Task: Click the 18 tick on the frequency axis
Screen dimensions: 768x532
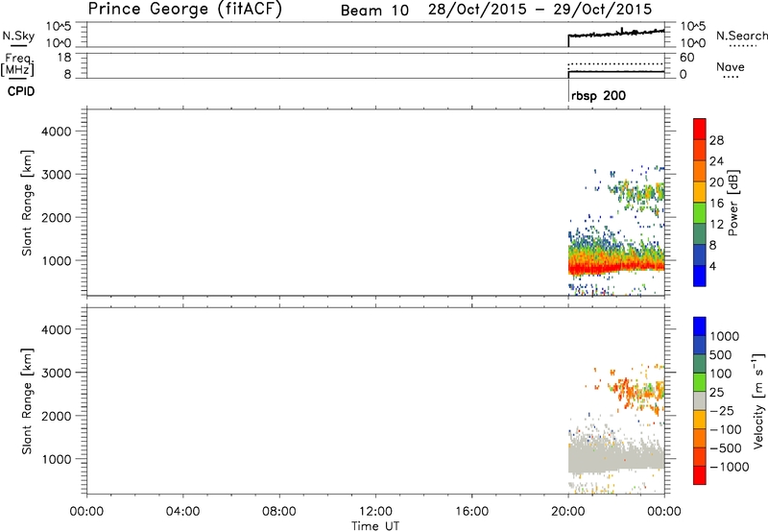Action: coord(65,58)
